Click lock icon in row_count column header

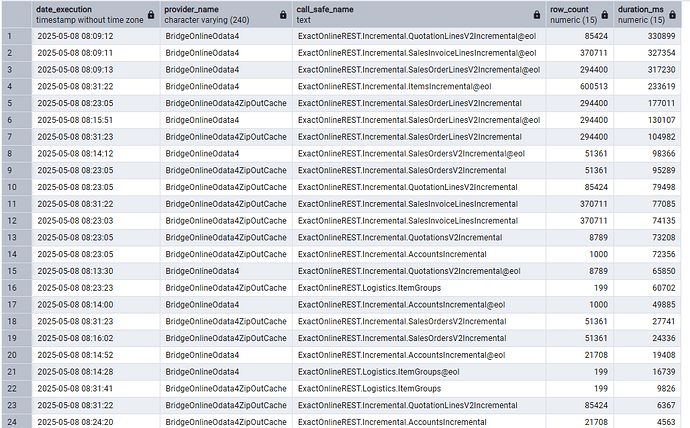coord(605,15)
